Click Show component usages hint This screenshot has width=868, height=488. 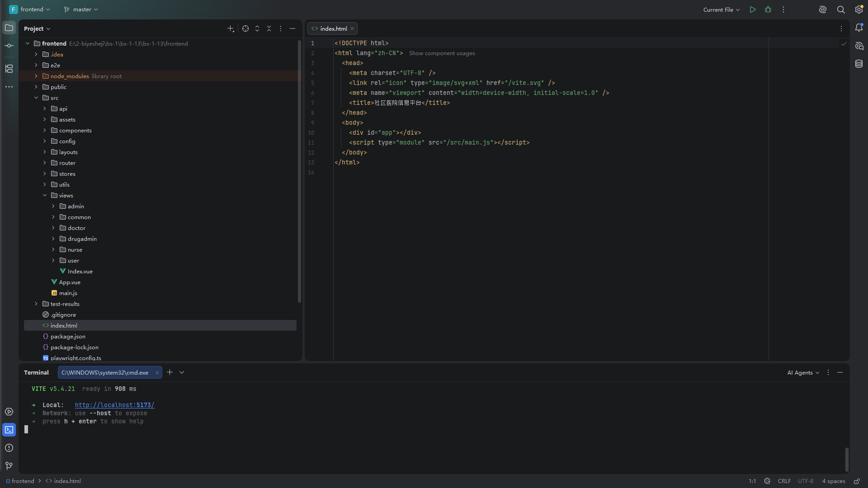coord(442,53)
